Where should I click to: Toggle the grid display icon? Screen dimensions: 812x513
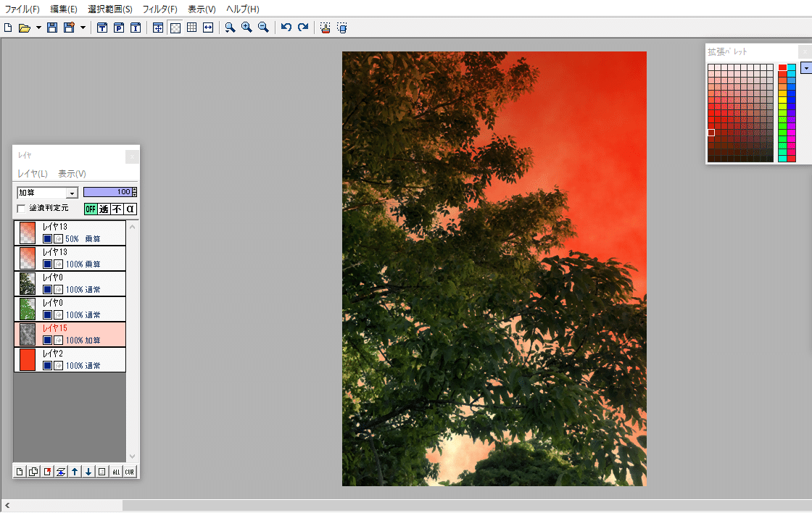(191, 28)
